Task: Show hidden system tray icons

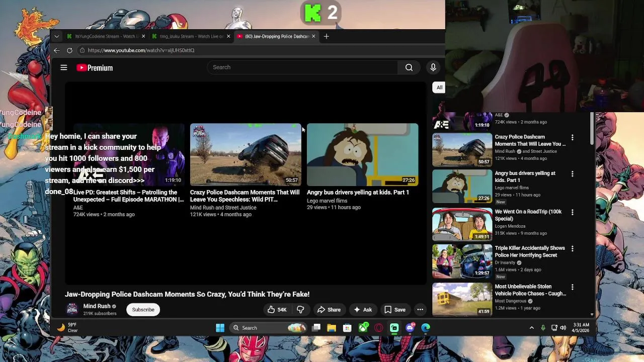Action: click(531, 328)
